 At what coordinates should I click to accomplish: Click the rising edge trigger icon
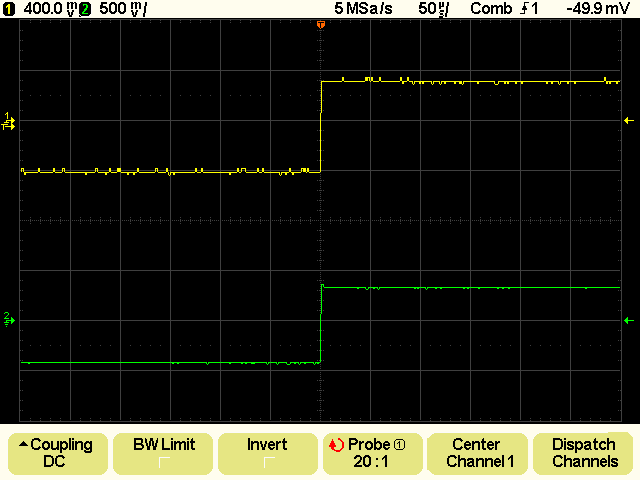pyautogui.click(x=525, y=9)
